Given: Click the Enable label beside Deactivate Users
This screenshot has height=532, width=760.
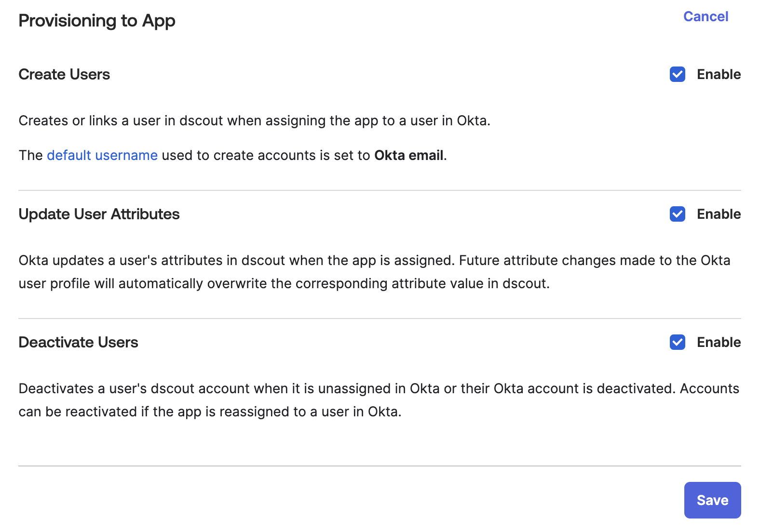Looking at the screenshot, I should [719, 342].
